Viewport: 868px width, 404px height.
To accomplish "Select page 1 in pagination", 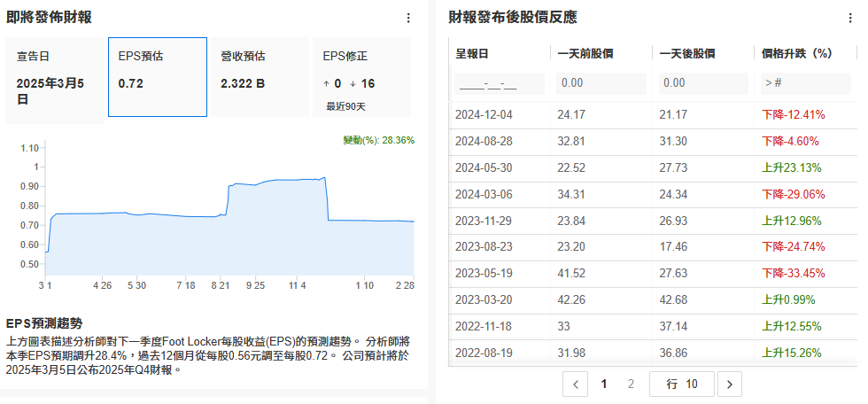I will (x=604, y=385).
